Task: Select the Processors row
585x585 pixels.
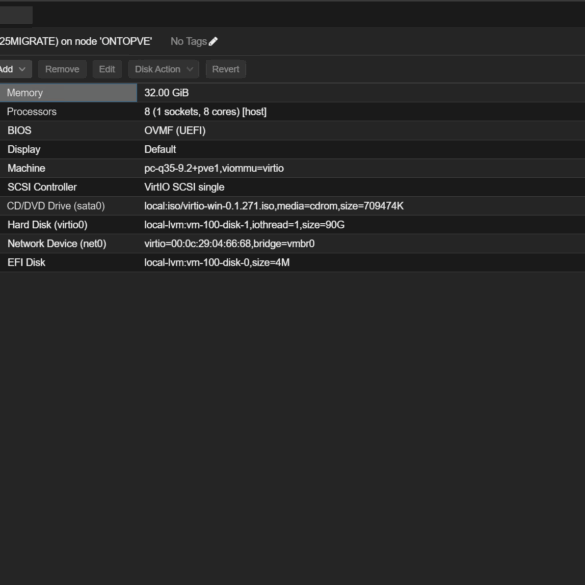Action: click(x=292, y=112)
